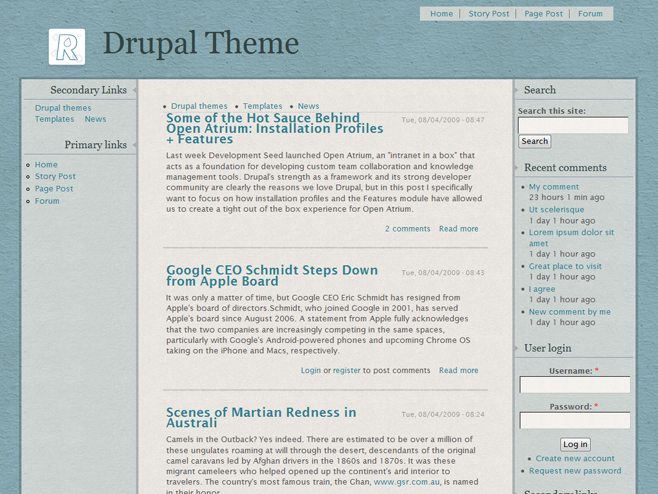Open Forum in top navigation bar
Viewport: 658px width, 494px height.
coord(590,14)
